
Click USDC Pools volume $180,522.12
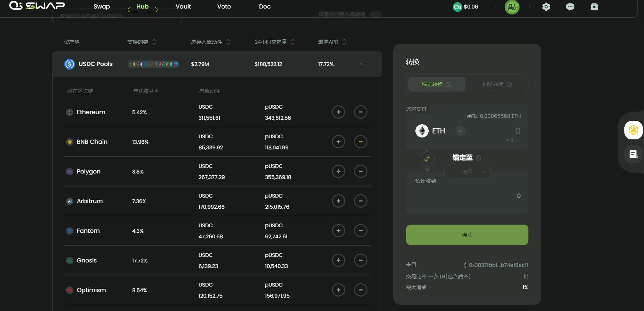(x=268, y=64)
